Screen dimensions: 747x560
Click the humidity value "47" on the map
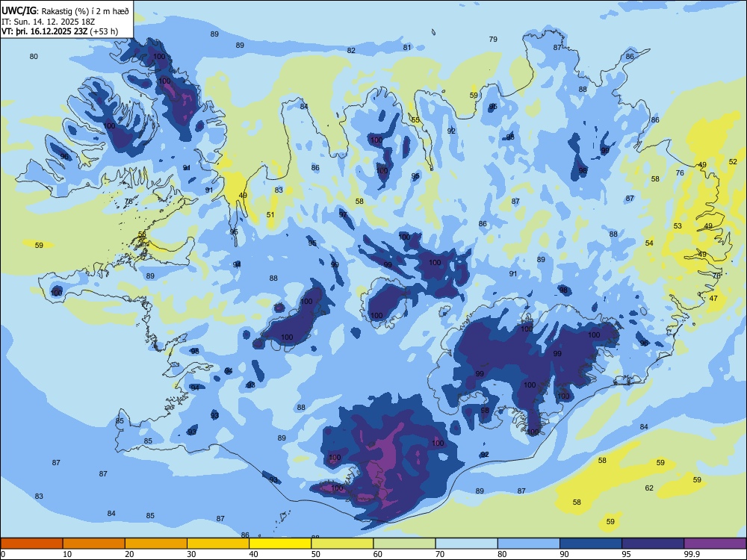pos(713,298)
